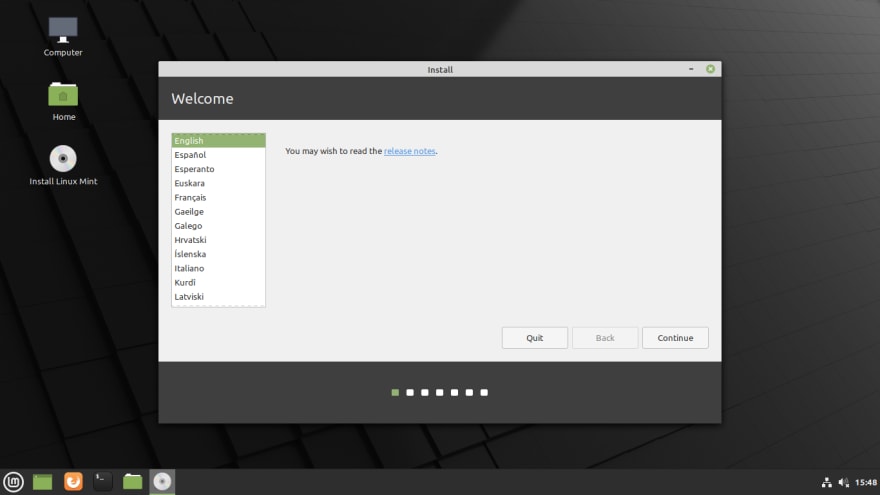
Task: Open the Linux Mint start menu
Action: click(x=13, y=482)
